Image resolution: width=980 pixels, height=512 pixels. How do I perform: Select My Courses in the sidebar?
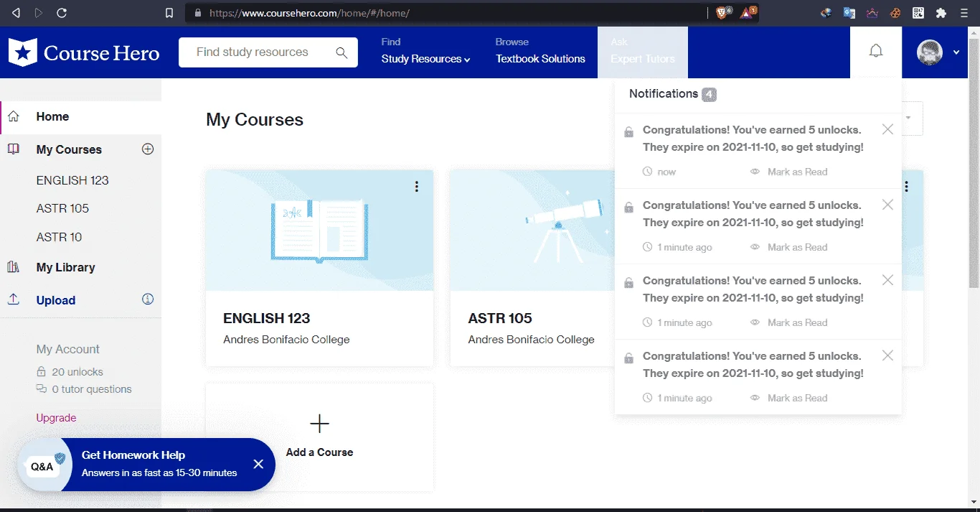pos(69,149)
